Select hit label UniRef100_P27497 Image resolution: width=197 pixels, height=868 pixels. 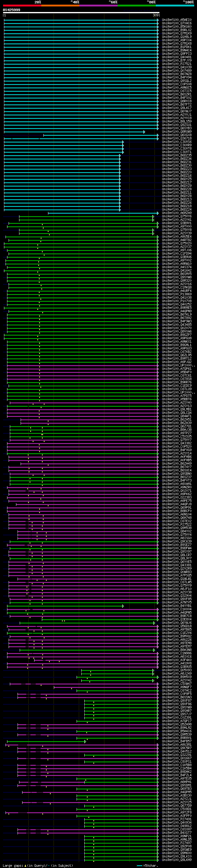[x=177, y=843]
